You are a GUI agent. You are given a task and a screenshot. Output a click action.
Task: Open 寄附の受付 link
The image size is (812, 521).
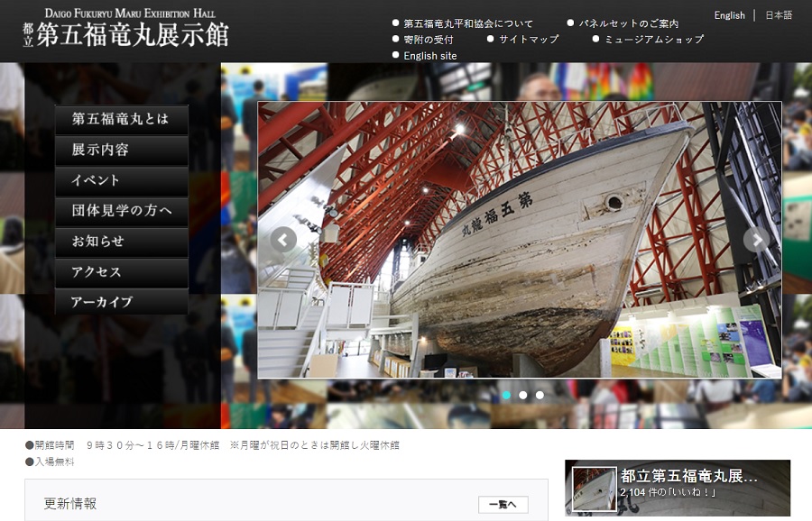[x=429, y=40]
